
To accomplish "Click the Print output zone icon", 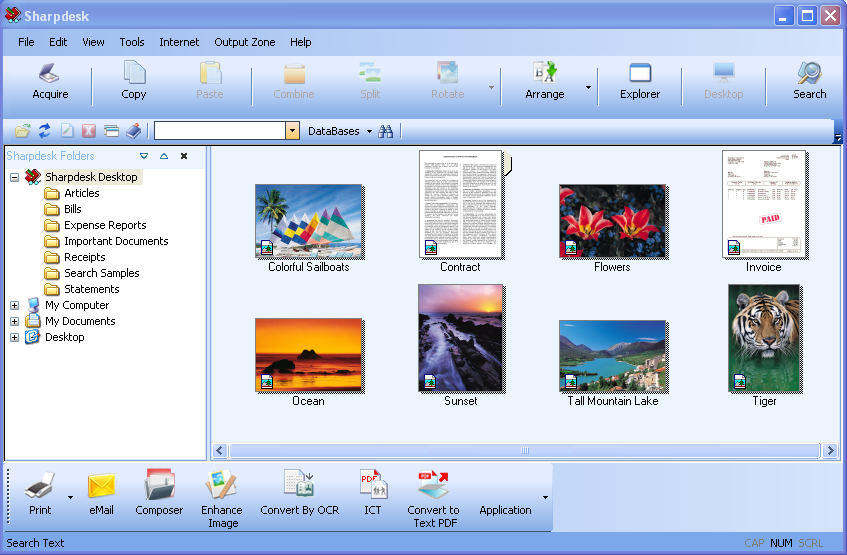I will [40, 485].
